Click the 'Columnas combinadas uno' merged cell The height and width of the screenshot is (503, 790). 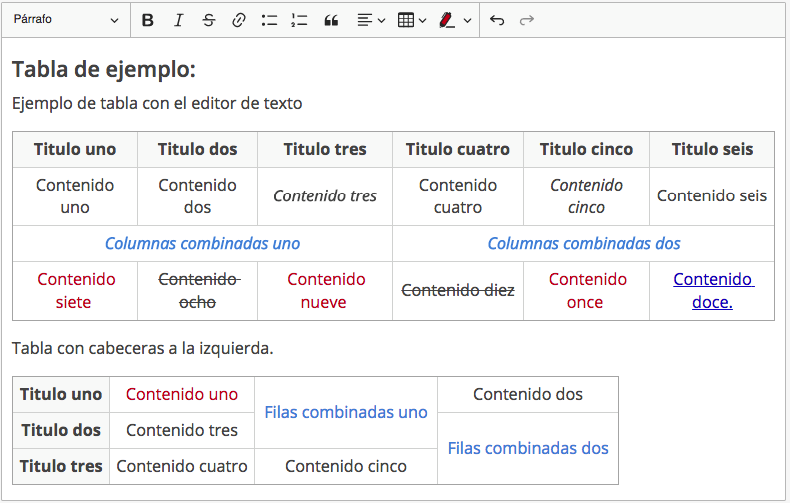coord(202,243)
